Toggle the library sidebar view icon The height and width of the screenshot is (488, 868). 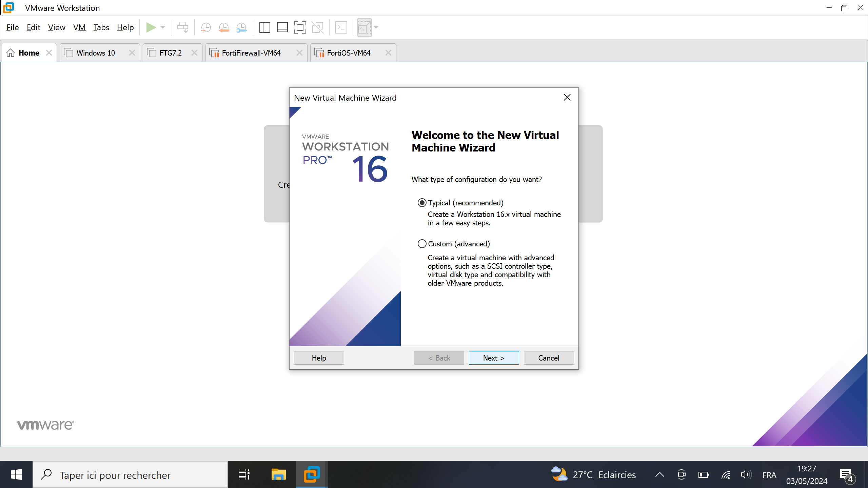(x=264, y=27)
